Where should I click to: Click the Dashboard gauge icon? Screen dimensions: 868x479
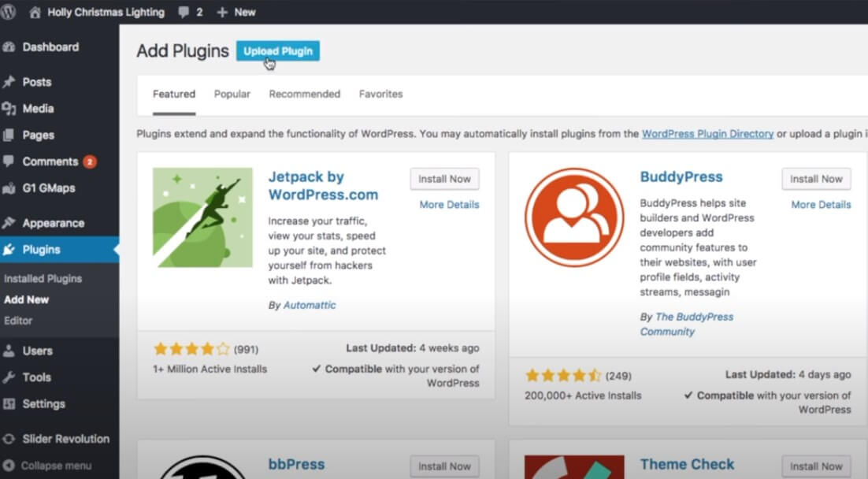[9, 47]
